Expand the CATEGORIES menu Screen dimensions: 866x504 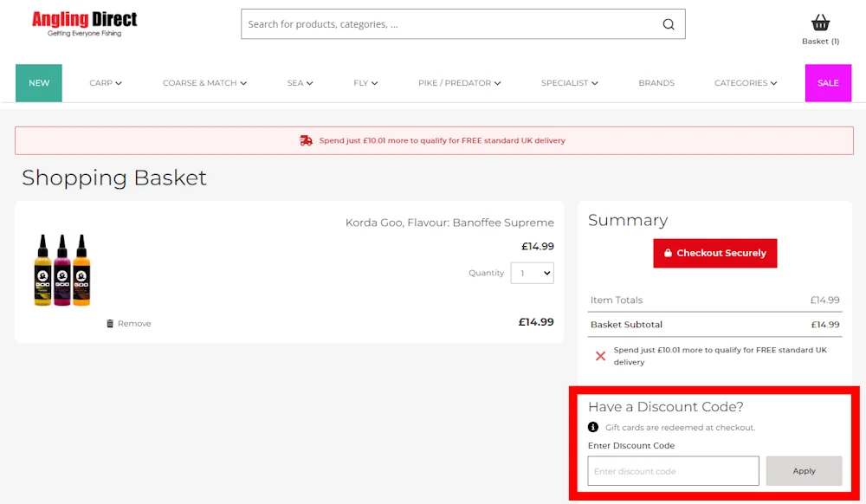(746, 83)
